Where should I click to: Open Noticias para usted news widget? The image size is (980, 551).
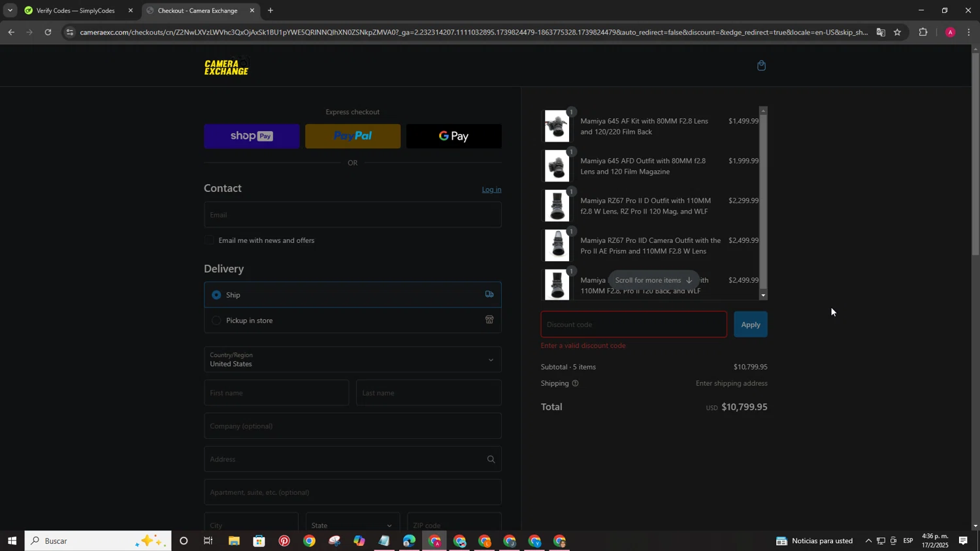[815, 541]
